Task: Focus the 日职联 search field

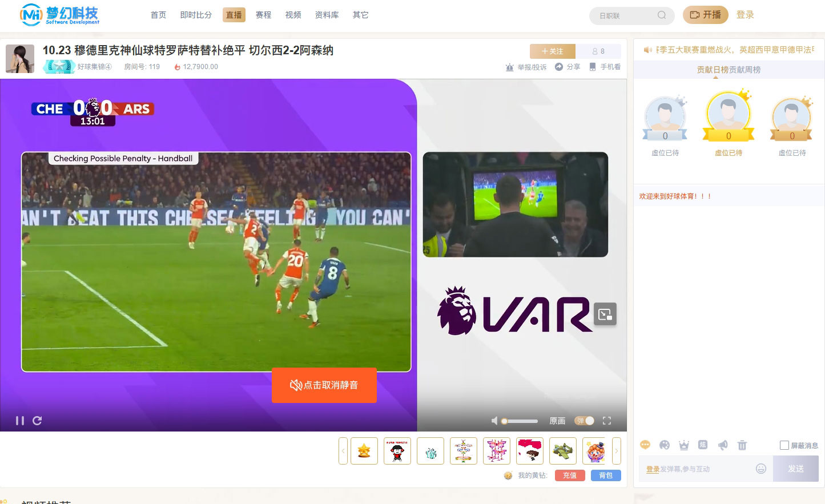Action: (x=625, y=15)
